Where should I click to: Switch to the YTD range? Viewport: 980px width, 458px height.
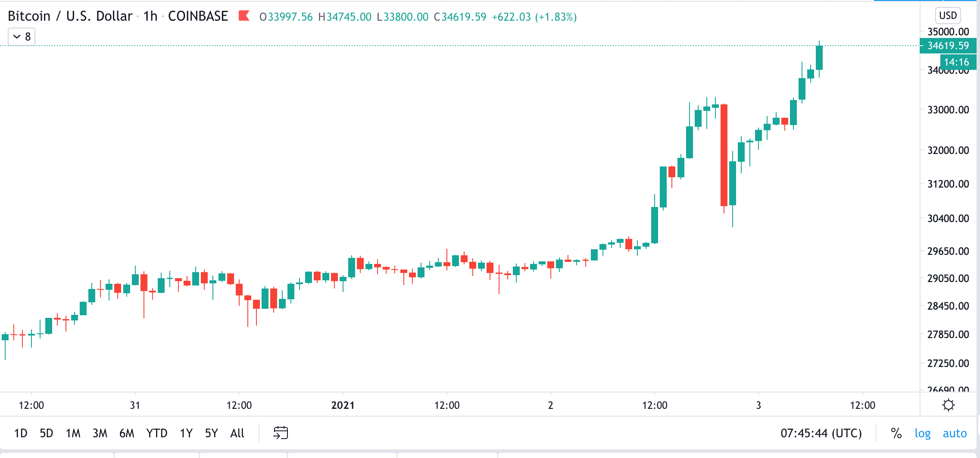(x=157, y=433)
